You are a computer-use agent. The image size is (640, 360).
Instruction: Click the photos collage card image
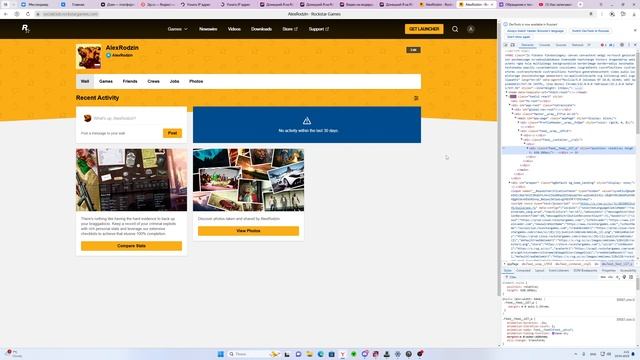(248, 180)
